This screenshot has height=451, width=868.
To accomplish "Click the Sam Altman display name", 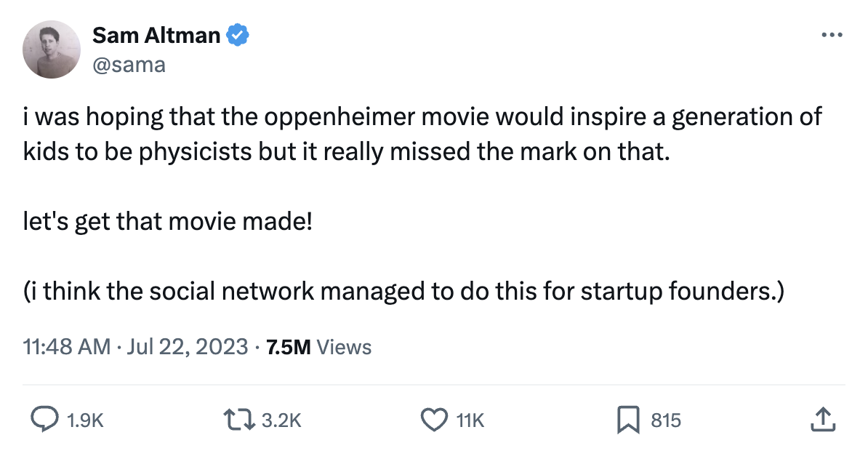I will click(x=156, y=35).
